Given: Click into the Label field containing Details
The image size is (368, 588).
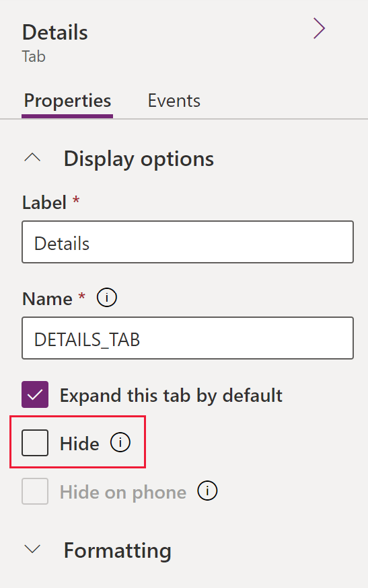Looking at the screenshot, I should coord(188,242).
